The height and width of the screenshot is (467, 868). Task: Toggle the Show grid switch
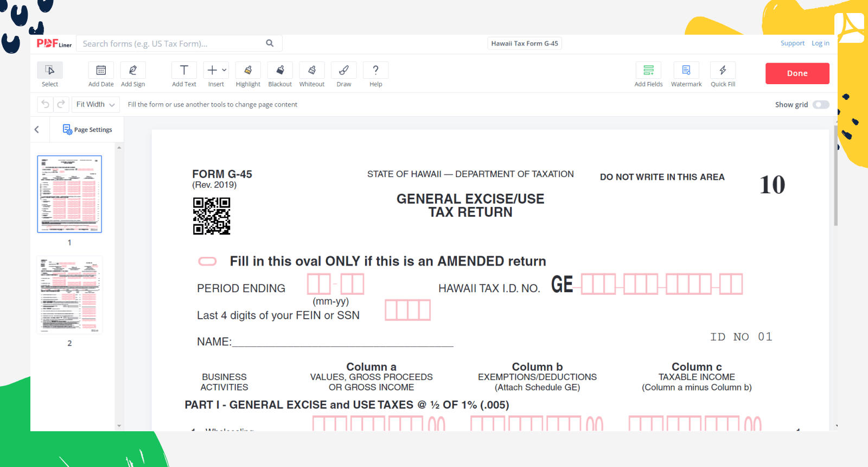point(821,105)
